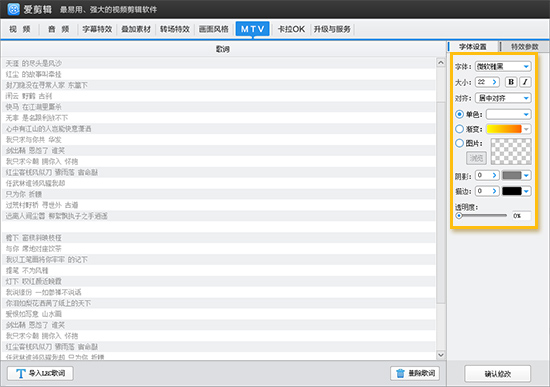This screenshot has width=550, height=387.
Task: Select lyric line 檐下 窗棂斜映枝桠
Action: click(x=218, y=238)
